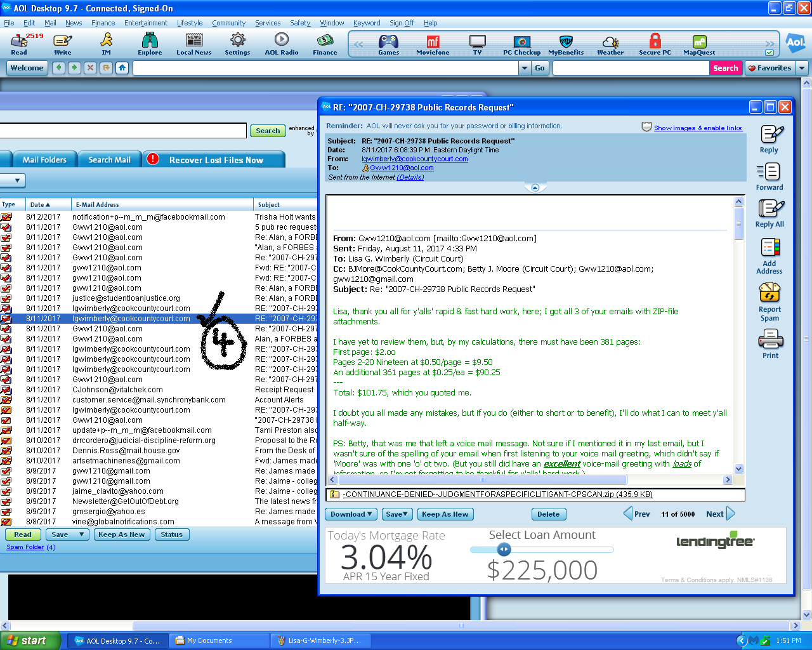Screen dimensions: 812x650
Task: Open the Moviefone toolbar icon
Action: pyautogui.click(x=432, y=43)
